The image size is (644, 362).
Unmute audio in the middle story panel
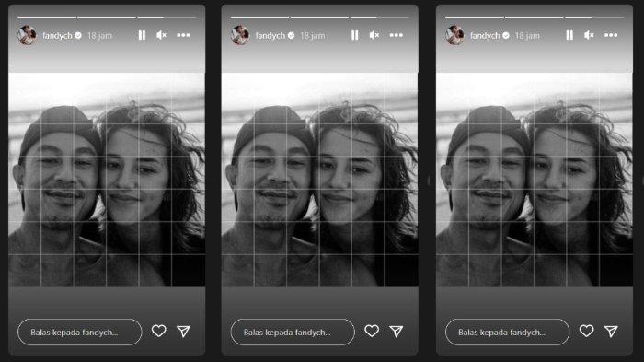click(374, 35)
